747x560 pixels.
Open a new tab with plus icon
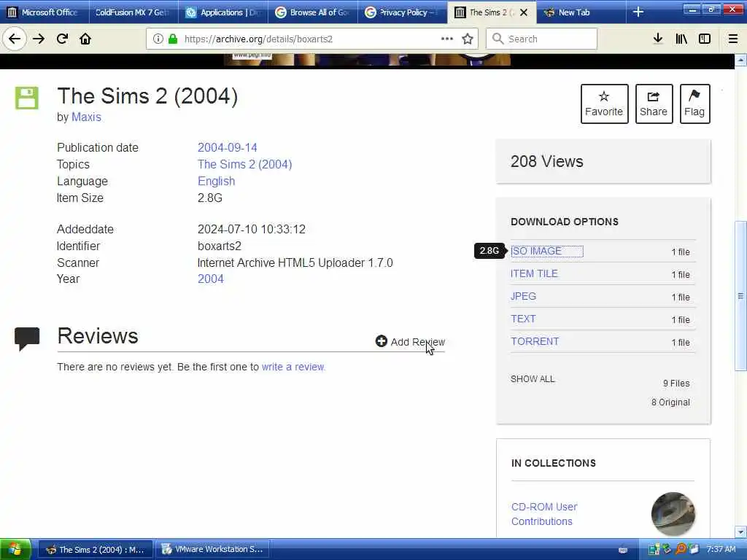pyautogui.click(x=638, y=12)
